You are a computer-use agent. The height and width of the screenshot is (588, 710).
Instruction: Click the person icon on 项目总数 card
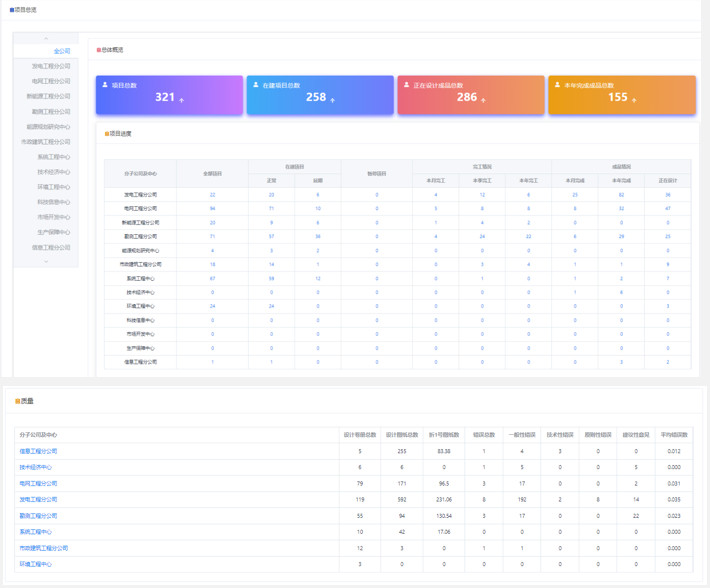point(105,85)
